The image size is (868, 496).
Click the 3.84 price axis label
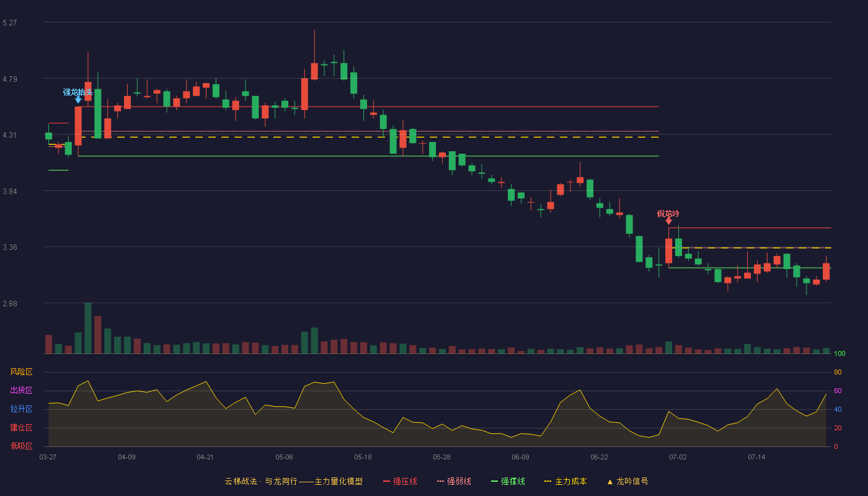[10, 192]
